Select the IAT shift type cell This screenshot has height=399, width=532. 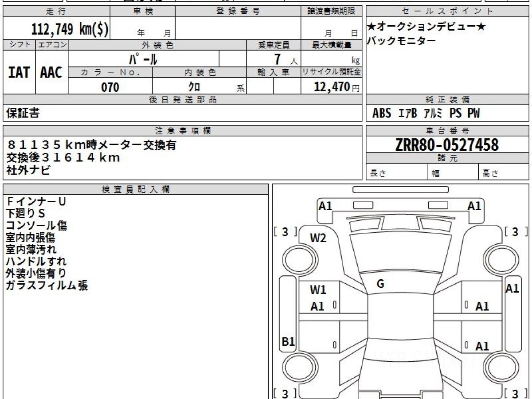pyautogui.click(x=19, y=73)
